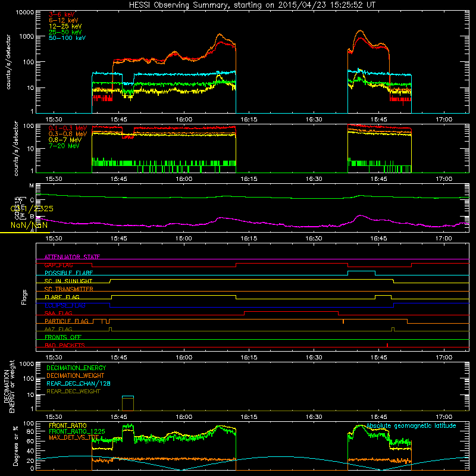Click the 0.8-7 MeV legend label

coord(65,140)
